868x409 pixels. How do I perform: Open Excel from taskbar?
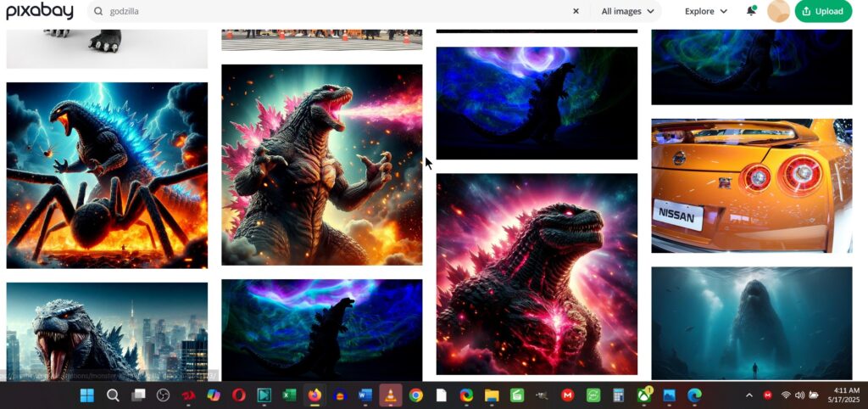tap(289, 395)
